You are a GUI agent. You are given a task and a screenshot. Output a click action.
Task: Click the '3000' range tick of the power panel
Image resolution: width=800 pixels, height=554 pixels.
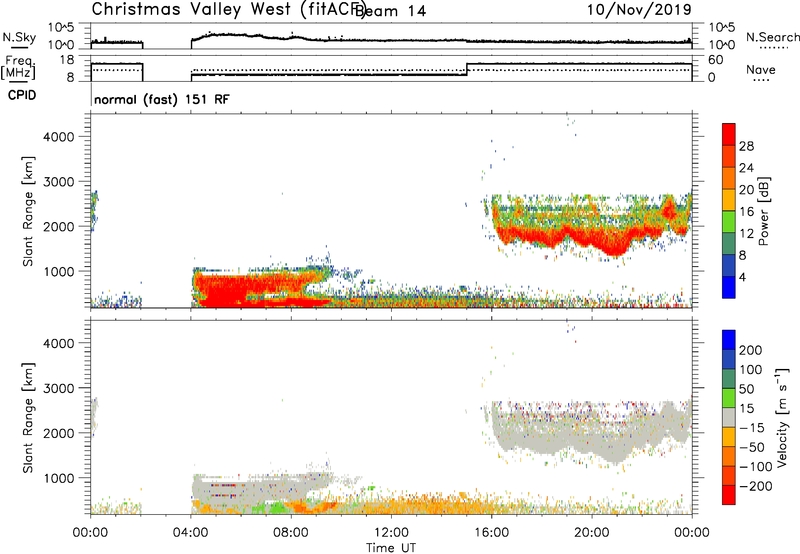pyautogui.click(x=59, y=182)
